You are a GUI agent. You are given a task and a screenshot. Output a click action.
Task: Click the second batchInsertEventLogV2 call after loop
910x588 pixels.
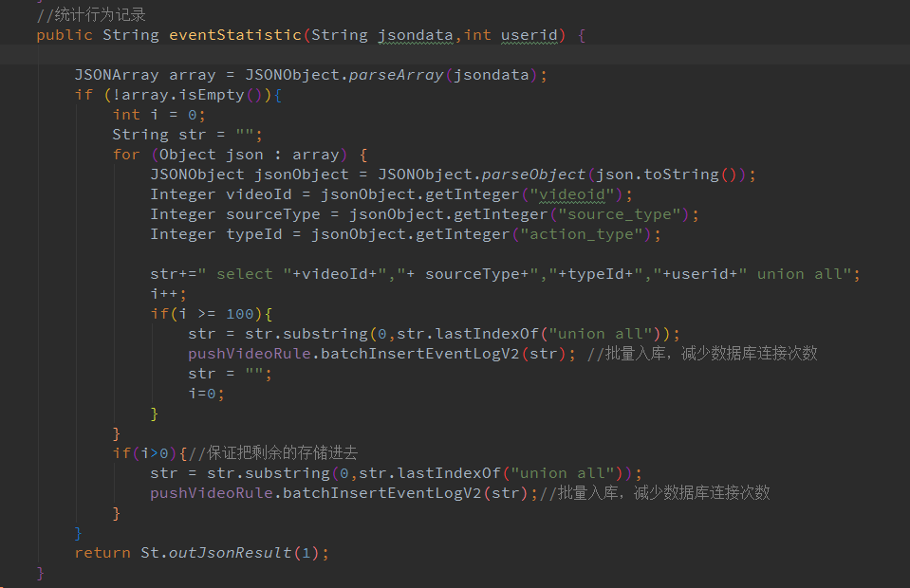381,493
